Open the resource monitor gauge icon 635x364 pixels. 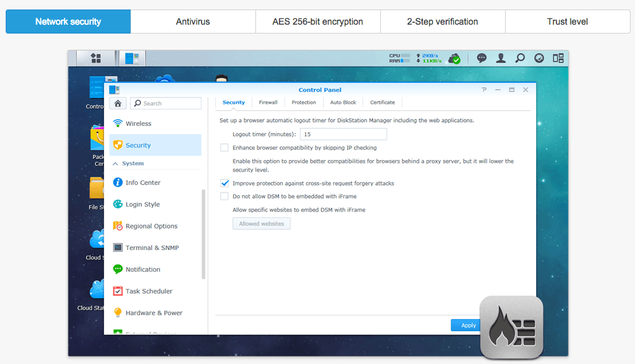coord(539,58)
